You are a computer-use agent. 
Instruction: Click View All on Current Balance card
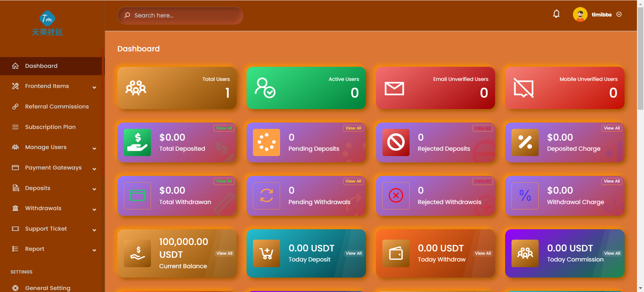[x=224, y=253]
